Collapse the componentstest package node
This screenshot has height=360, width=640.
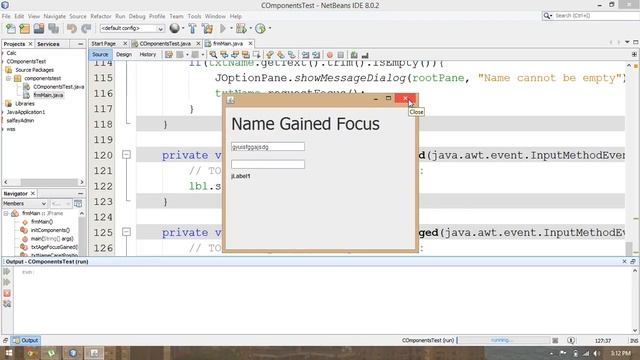coord(8,78)
